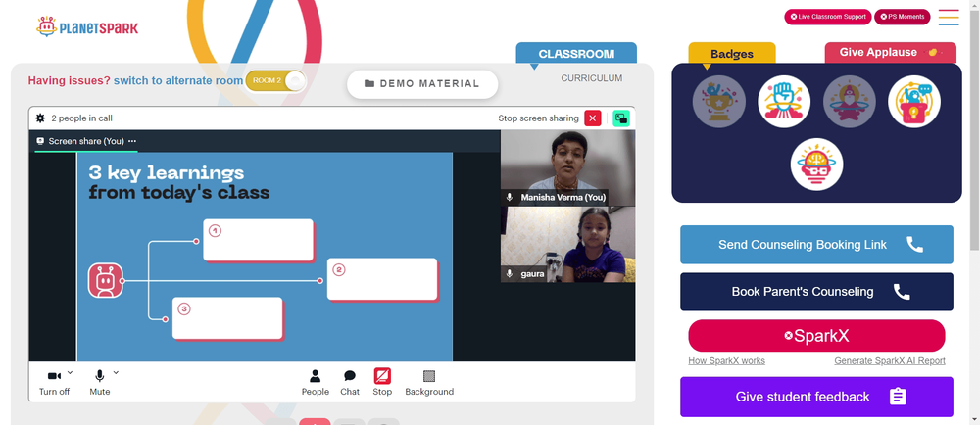Image resolution: width=980 pixels, height=425 pixels.
Task: Click clapping hands icon on Give Applause
Action: tap(933, 53)
